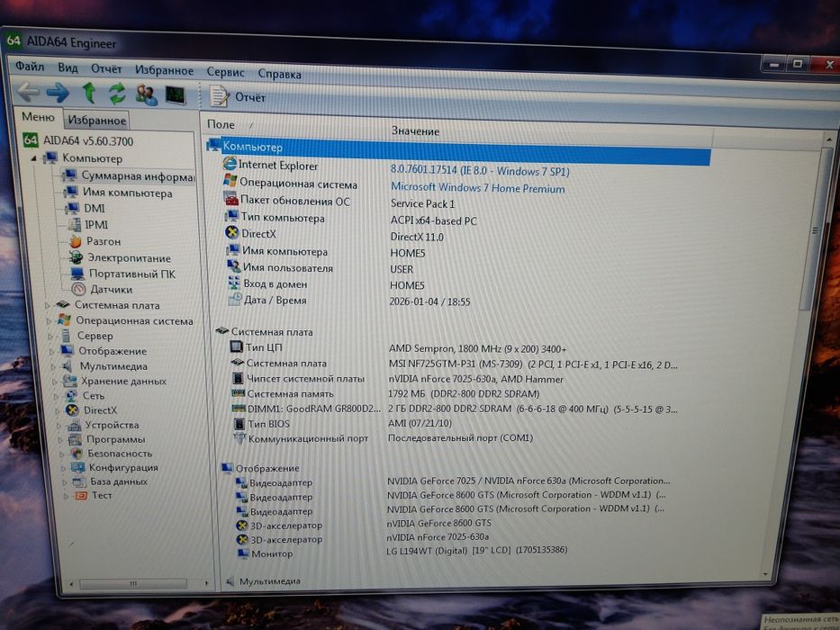
Task: Expand the Сеть tree node
Action: 56,396
